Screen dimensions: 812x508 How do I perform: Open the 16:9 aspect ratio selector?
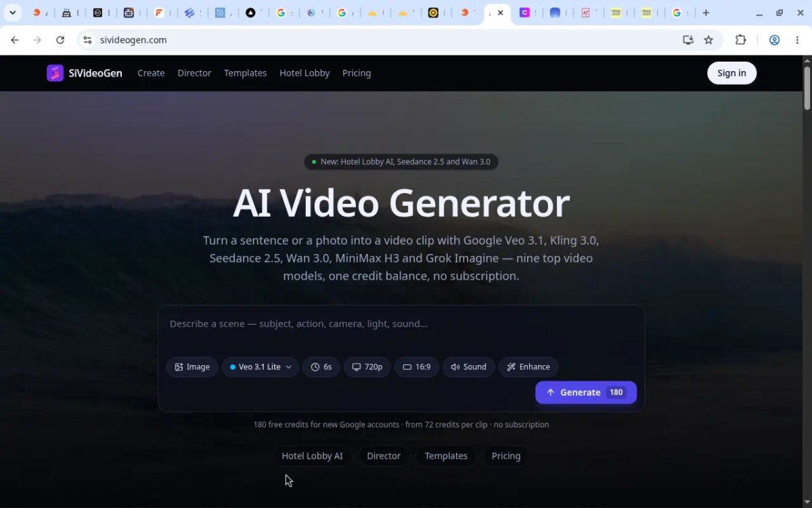pyautogui.click(x=417, y=367)
